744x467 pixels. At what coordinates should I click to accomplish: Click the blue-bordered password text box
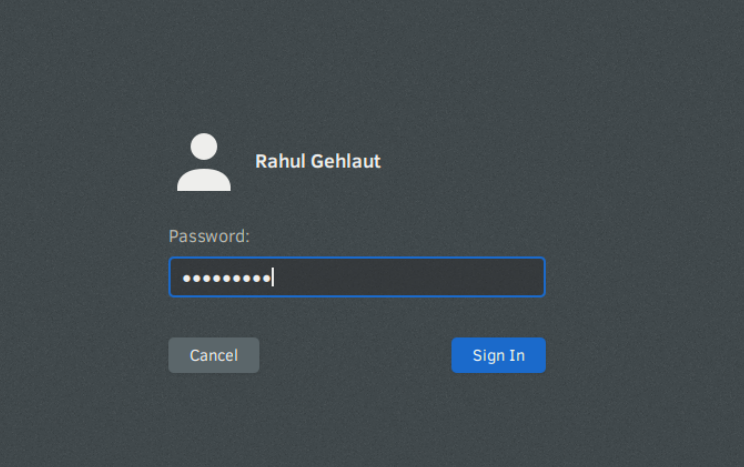point(357,277)
